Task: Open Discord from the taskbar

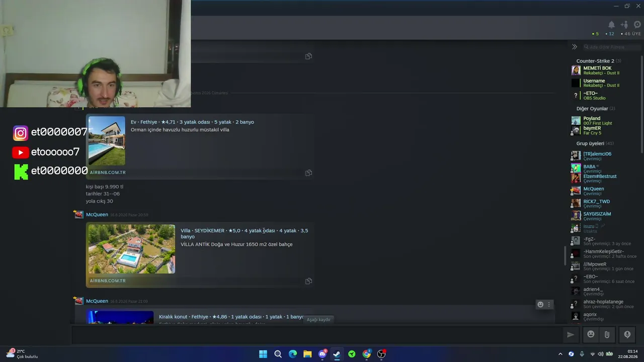Action: click(x=323, y=354)
